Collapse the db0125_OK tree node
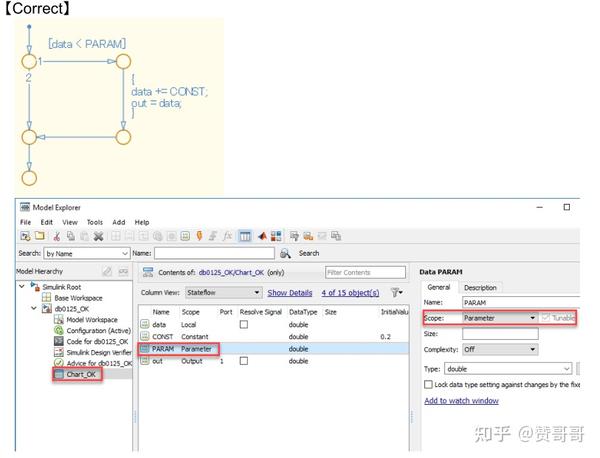The width and height of the screenshot is (600, 458). coord(34,308)
